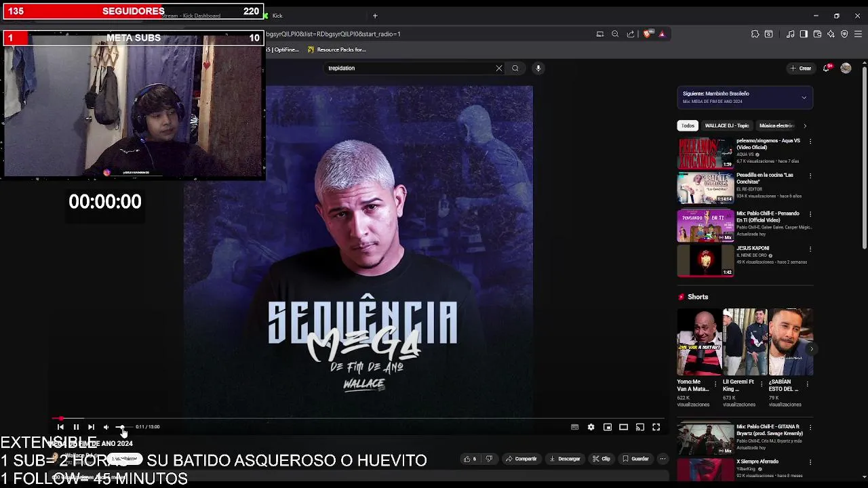The image size is (868, 488).
Task: Open Brave Shields lion icon
Action: tap(647, 34)
